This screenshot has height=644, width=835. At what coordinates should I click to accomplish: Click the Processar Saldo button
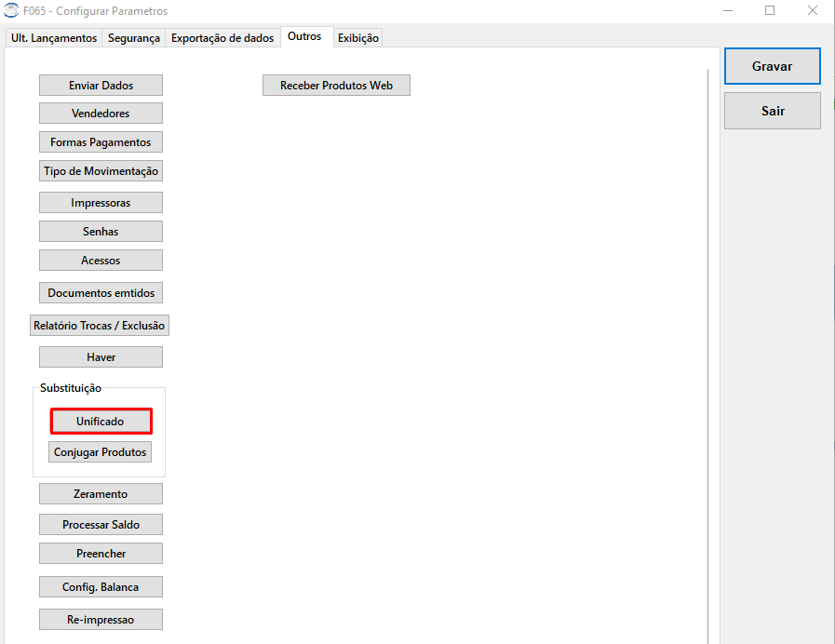101,525
